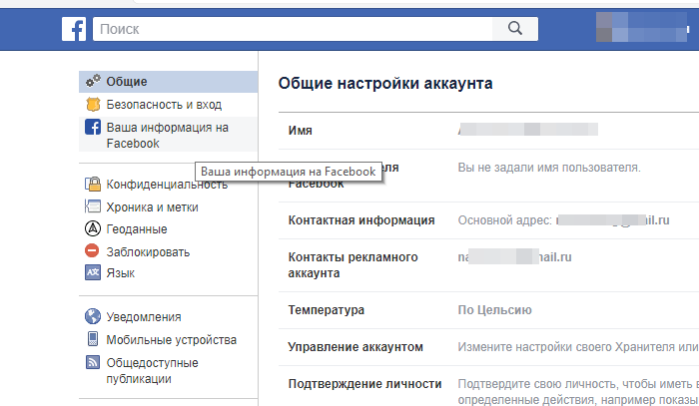Click the language icon beside Язык

(x=93, y=272)
